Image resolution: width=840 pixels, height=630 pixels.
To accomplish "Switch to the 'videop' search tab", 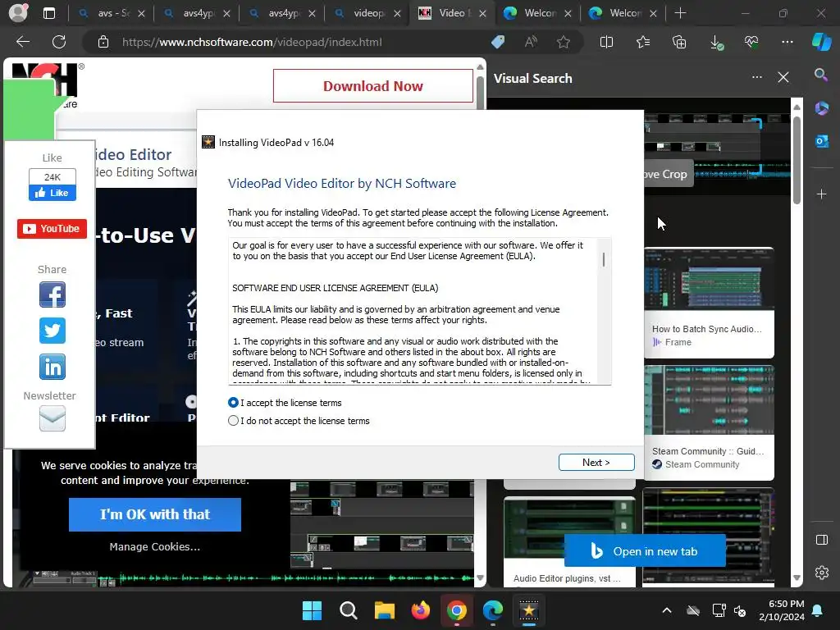I will [x=366, y=13].
